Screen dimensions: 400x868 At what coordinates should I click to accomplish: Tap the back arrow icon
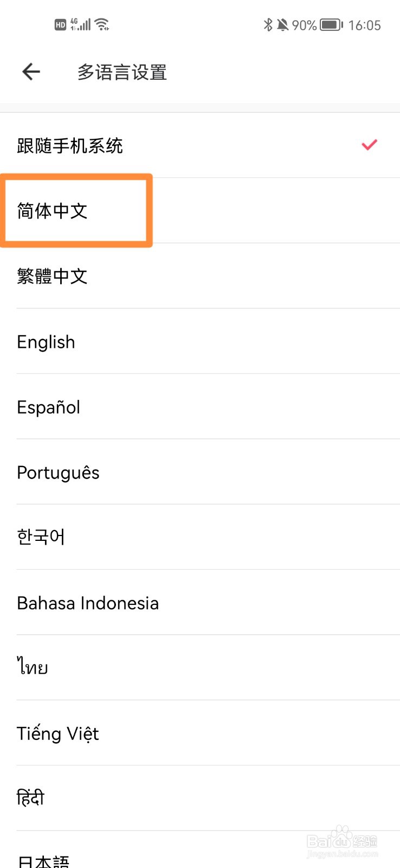31,72
